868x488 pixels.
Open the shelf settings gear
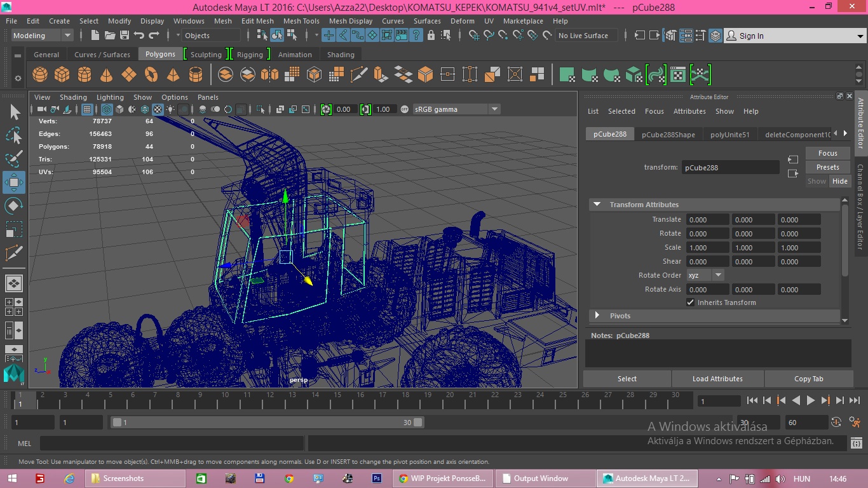(18, 79)
